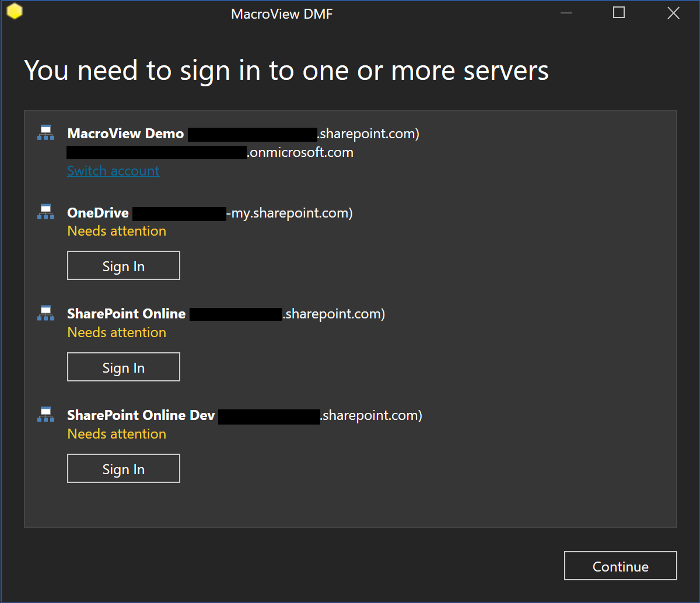Sign in to the OneDrive server

124,266
